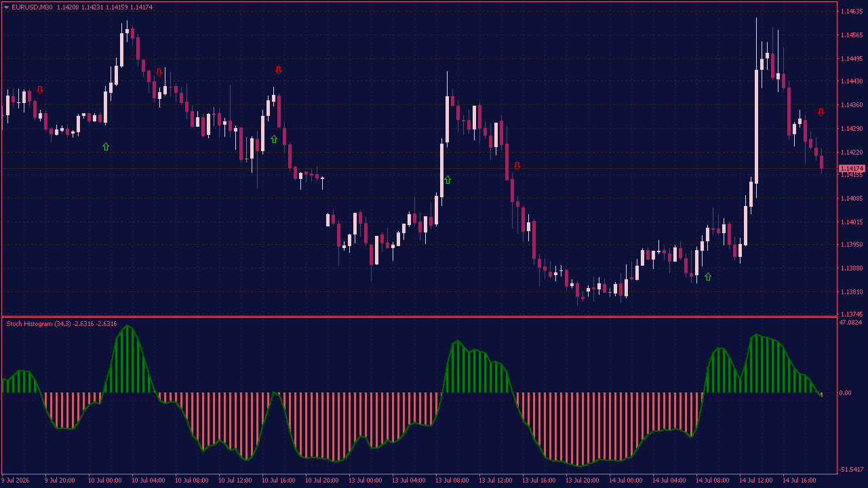Click the 0.00 indicator scale value
This screenshot has height=488, width=868.
pyautogui.click(x=846, y=393)
